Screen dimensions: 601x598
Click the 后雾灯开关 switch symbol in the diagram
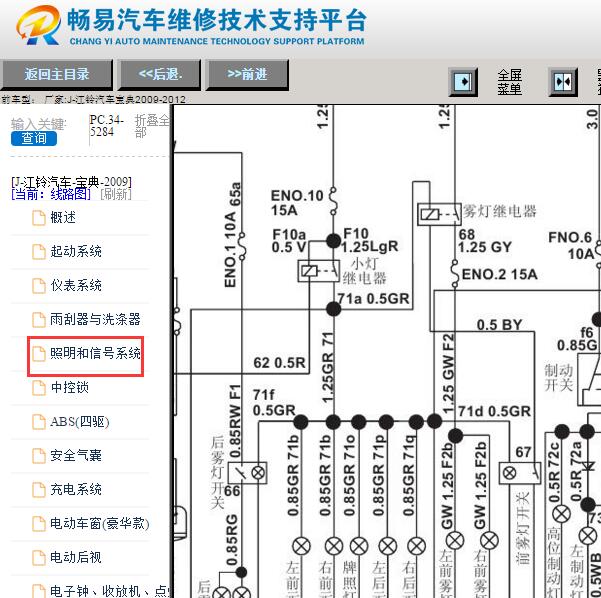[248, 473]
